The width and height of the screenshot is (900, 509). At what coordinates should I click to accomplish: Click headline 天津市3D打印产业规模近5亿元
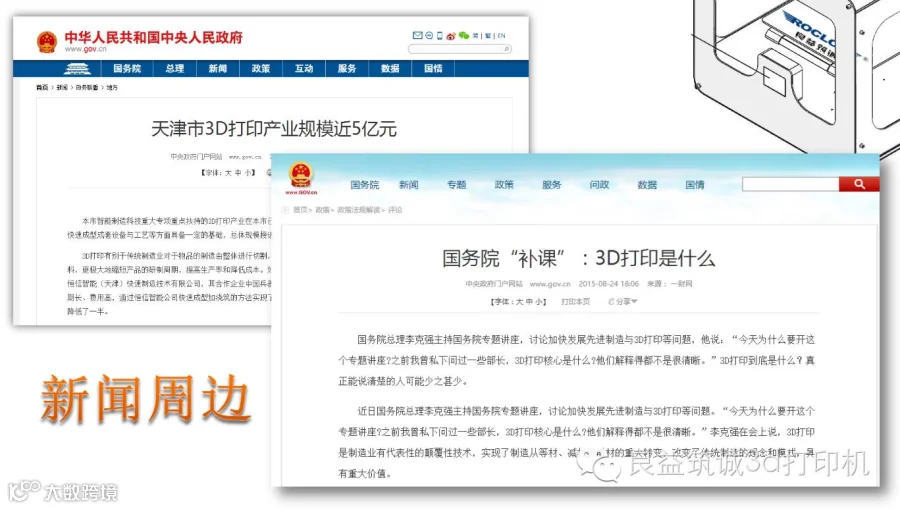pyautogui.click(x=274, y=129)
